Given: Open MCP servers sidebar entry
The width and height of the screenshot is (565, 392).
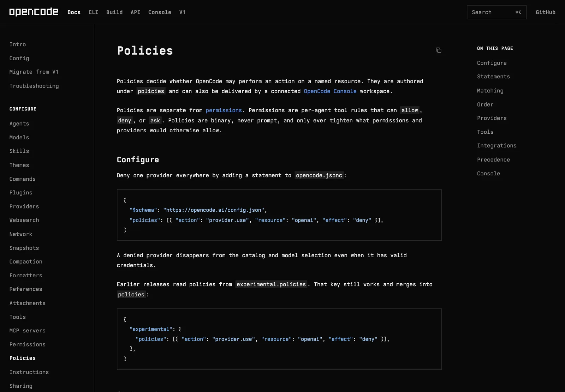Looking at the screenshot, I should (28, 331).
